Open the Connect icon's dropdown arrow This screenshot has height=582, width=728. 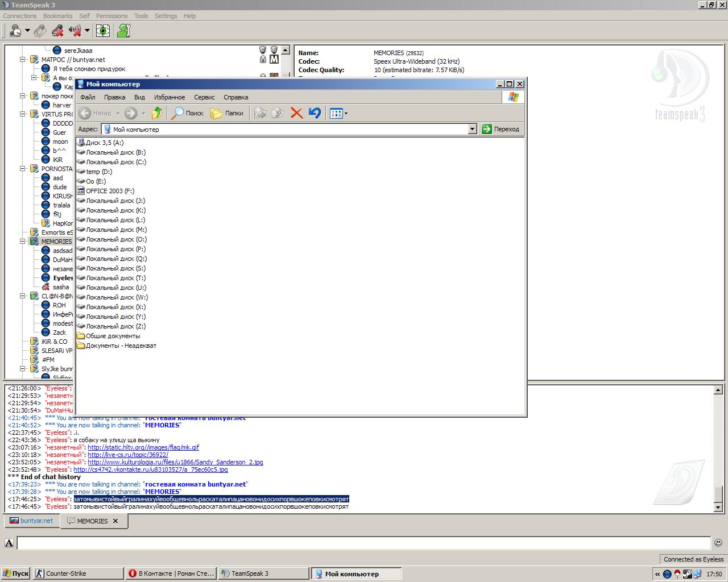[27, 31]
